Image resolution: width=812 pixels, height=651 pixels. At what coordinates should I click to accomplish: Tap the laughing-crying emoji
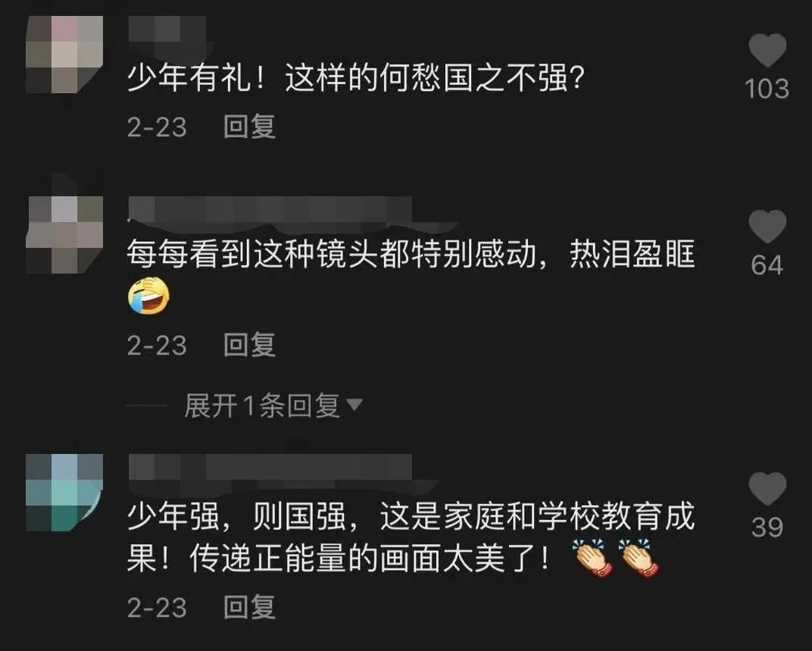148,296
